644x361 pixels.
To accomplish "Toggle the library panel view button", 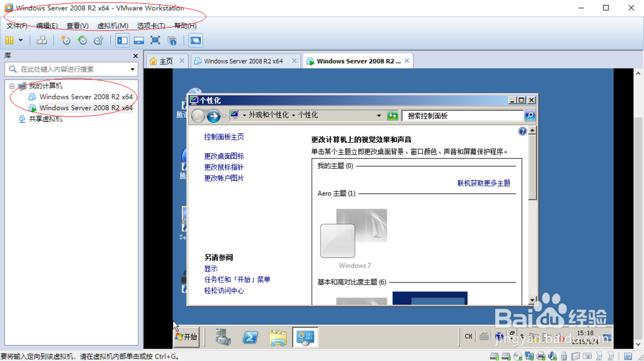I will coord(122,40).
